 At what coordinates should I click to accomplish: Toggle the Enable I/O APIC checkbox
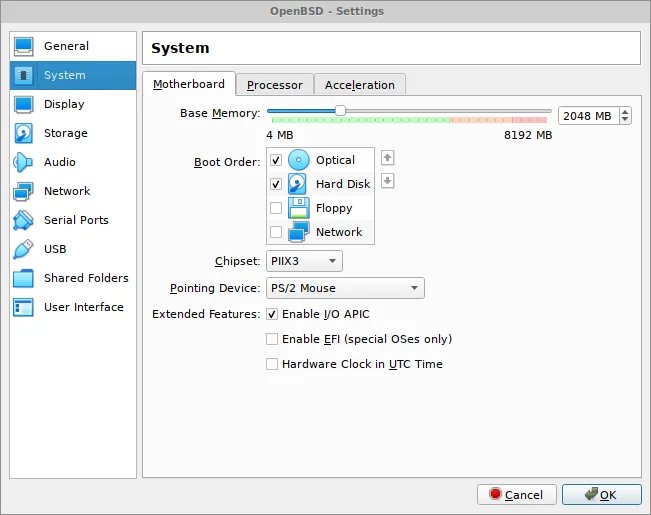point(272,314)
